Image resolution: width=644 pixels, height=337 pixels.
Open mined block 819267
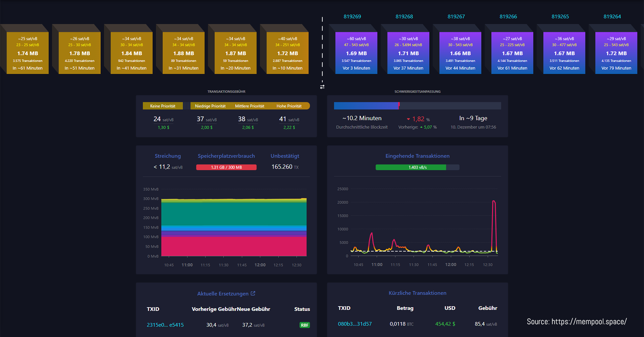pos(460,53)
